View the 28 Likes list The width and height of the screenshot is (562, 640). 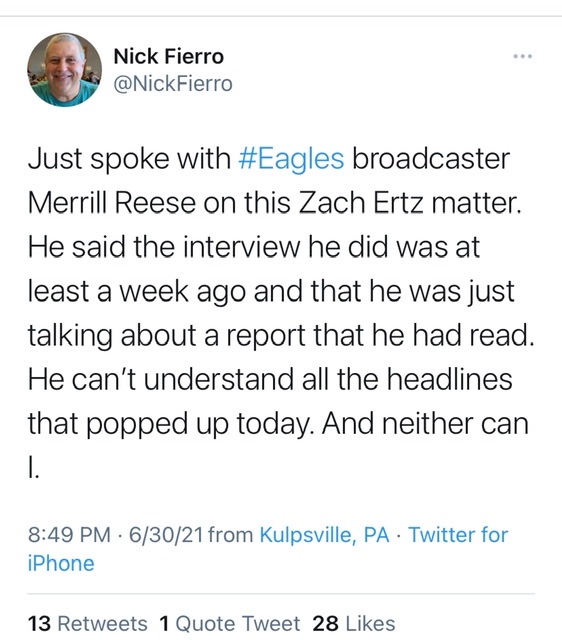point(354,624)
